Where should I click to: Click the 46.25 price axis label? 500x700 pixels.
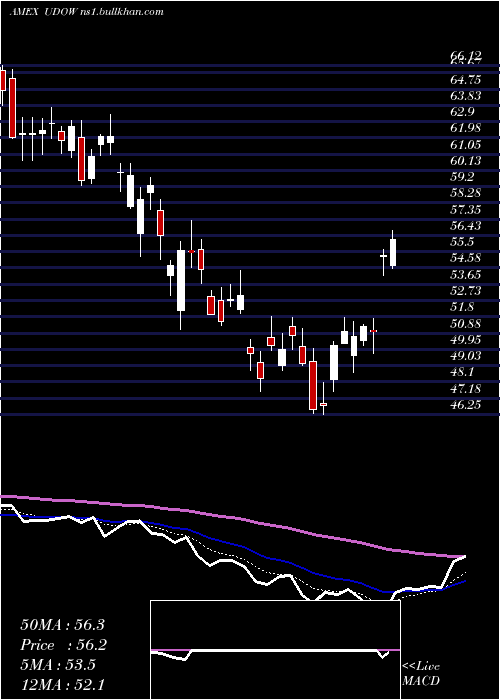(x=466, y=404)
